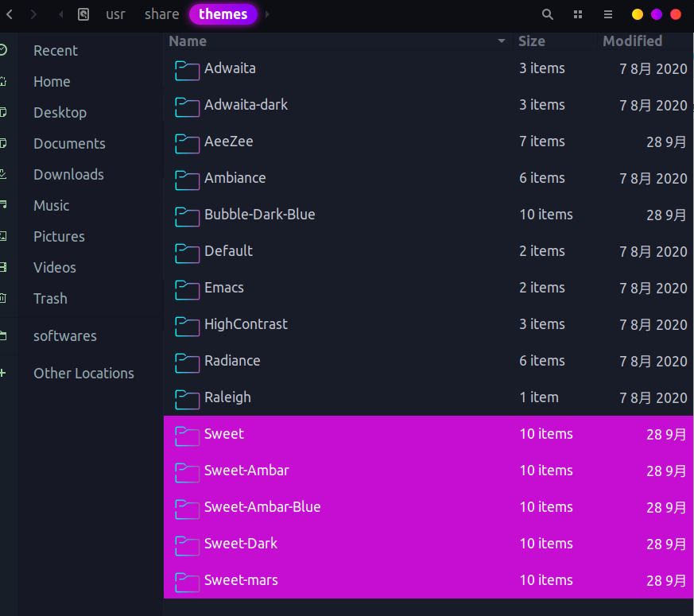Image resolution: width=694 pixels, height=616 pixels.
Task: Click the themes breadcrumb button
Action: [223, 14]
